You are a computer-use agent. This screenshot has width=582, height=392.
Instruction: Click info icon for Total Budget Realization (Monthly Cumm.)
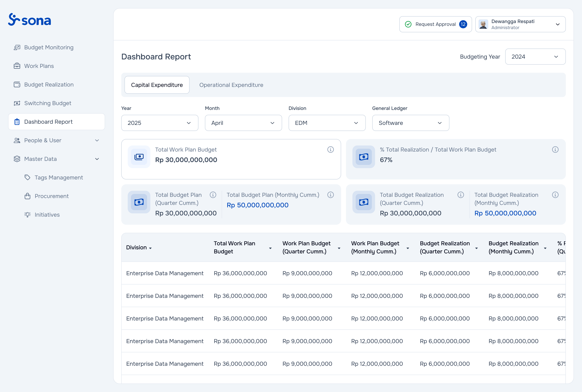tap(555, 195)
